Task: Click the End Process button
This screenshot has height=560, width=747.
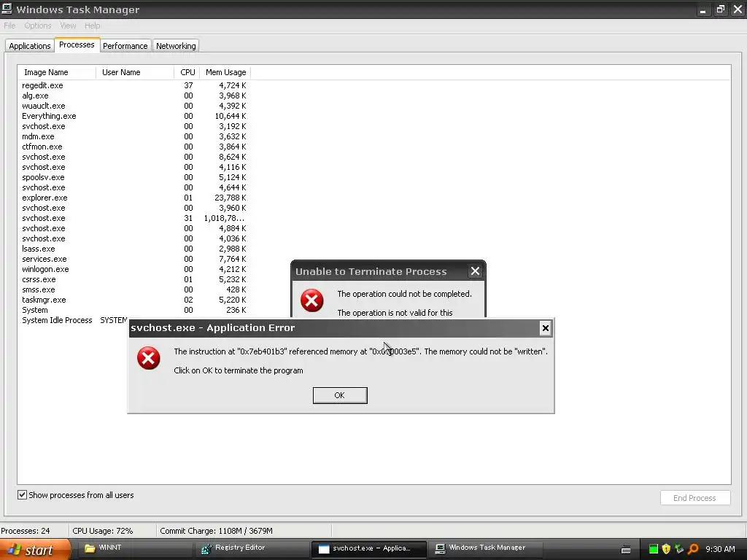Action: 694,497
